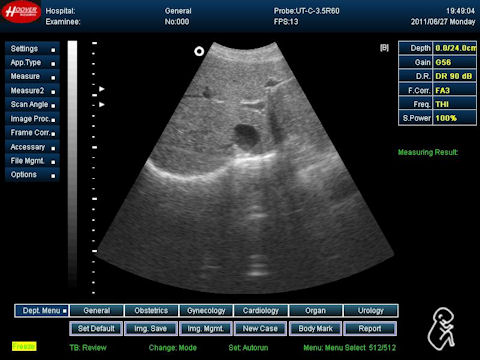Switch to the Cardiology department tab
This screenshot has height=360, width=480.
click(261, 311)
